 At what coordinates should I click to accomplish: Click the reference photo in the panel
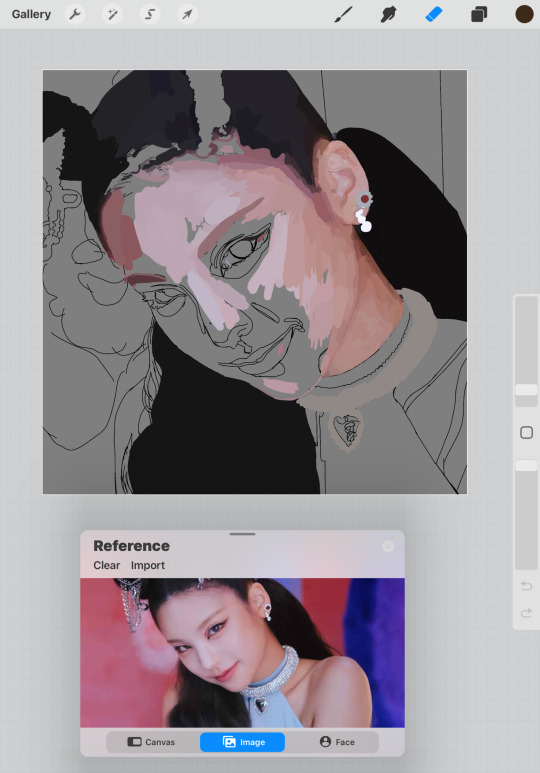pos(242,653)
